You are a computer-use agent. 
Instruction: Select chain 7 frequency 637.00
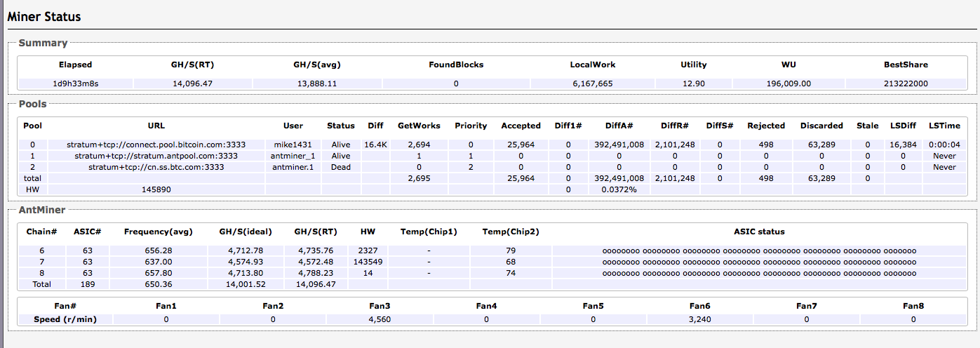(158, 262)
